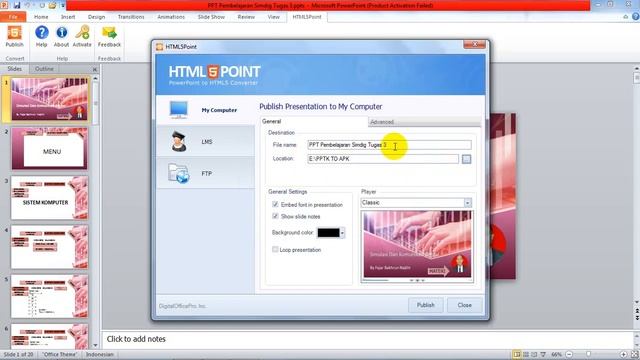Toggle Embed font in presentation checkbox
640x360 pixels.
[275, 204]
